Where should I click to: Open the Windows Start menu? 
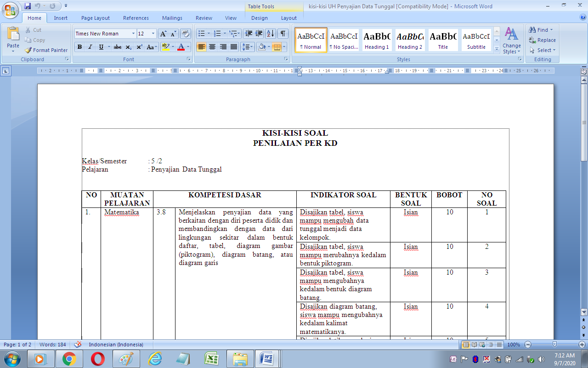(x=11, y=358)
